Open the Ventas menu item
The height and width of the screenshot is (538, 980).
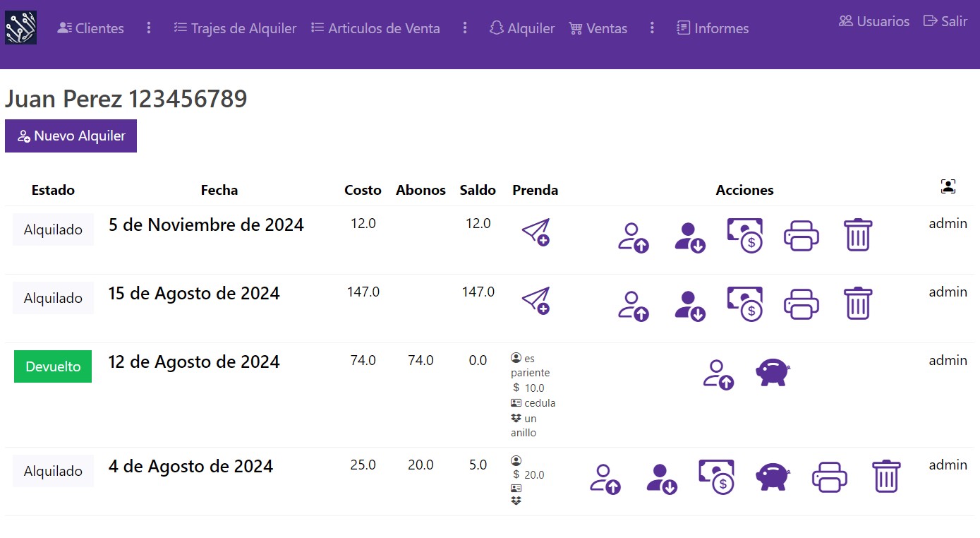598,28
